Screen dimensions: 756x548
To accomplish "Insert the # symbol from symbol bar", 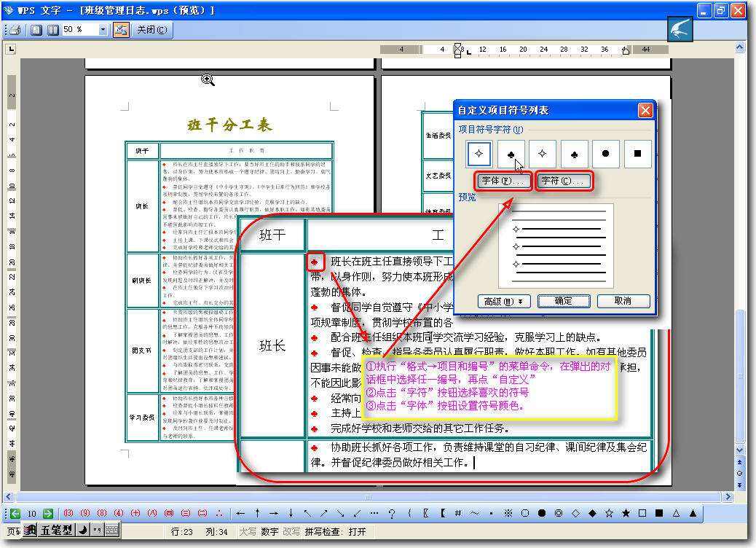I will pos(458,513).
